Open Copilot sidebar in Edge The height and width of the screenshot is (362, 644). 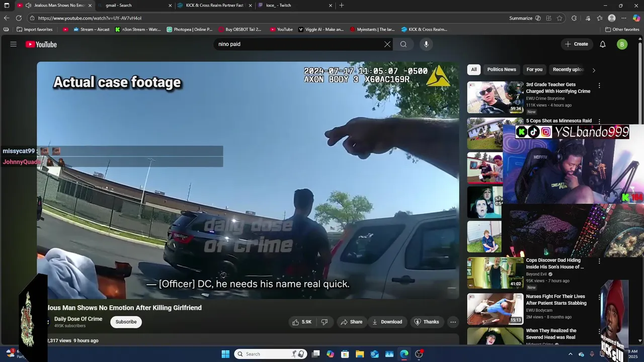coord(636,18)
